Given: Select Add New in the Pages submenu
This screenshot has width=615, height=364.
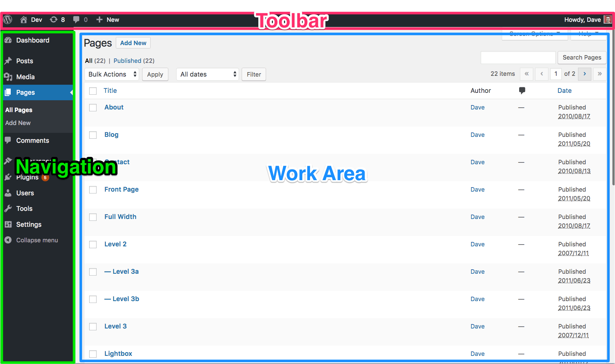Looking at the screenshot, I should [x=18, y=123].
